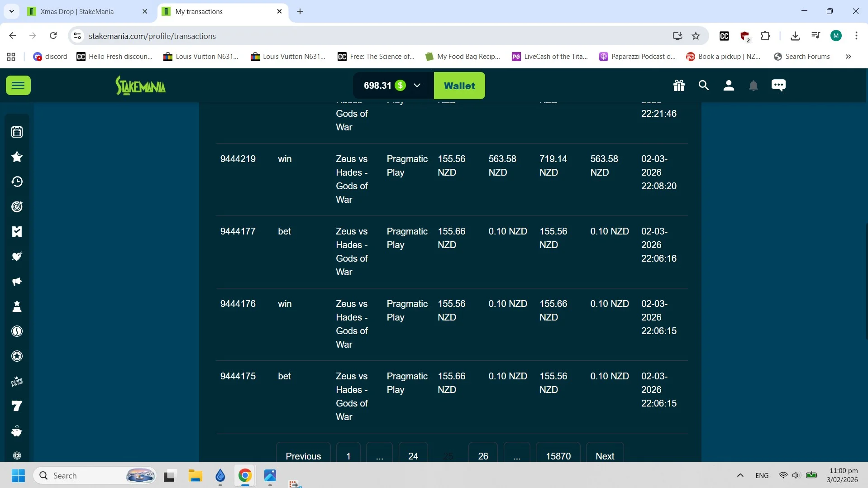
Task: Show more bookmarks chevron
Action: [x=849, y=57]
